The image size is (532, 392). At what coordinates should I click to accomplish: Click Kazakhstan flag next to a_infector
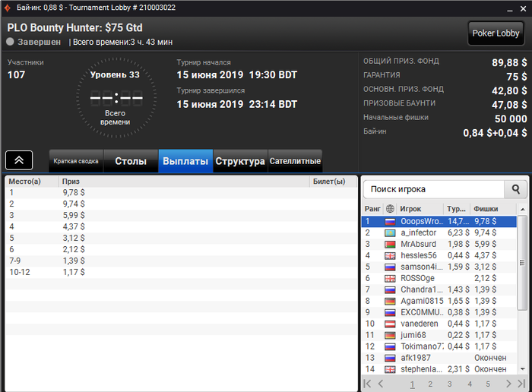point(390,233)
